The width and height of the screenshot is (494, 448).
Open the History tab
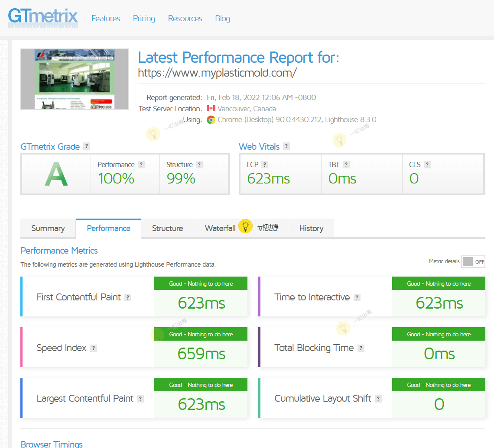(x=311, y=229)
